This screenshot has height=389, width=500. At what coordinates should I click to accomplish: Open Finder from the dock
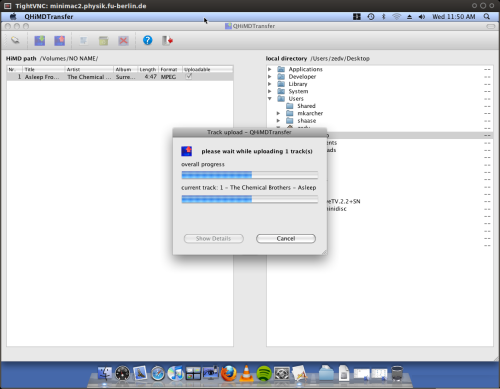coord(105,373)
